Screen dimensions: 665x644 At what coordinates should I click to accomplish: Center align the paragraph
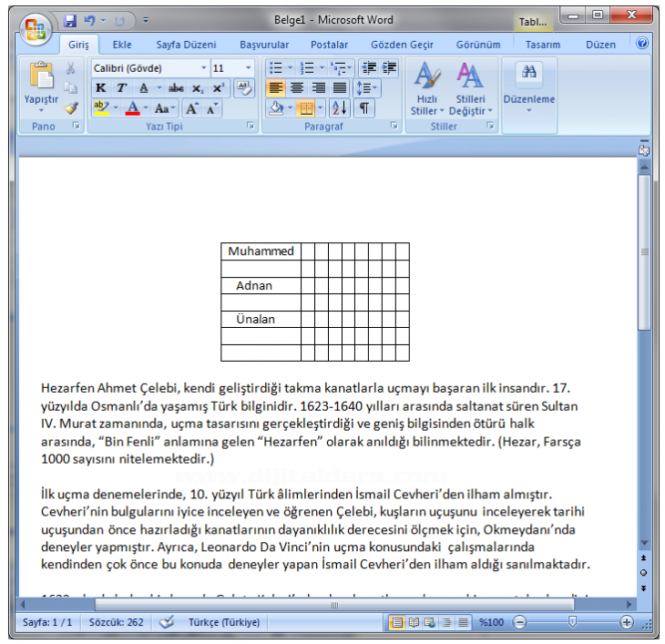[x=297, y=88]
